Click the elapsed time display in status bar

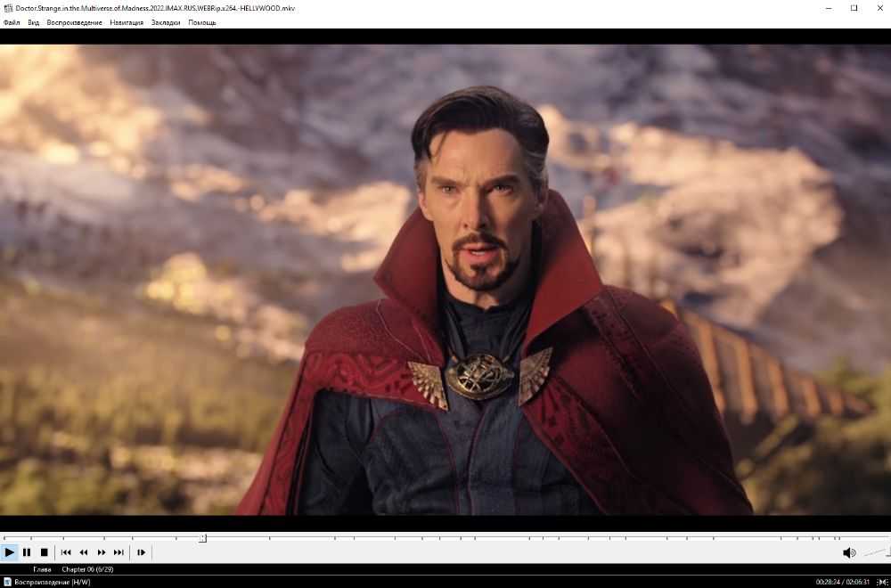tap(829, 582)
